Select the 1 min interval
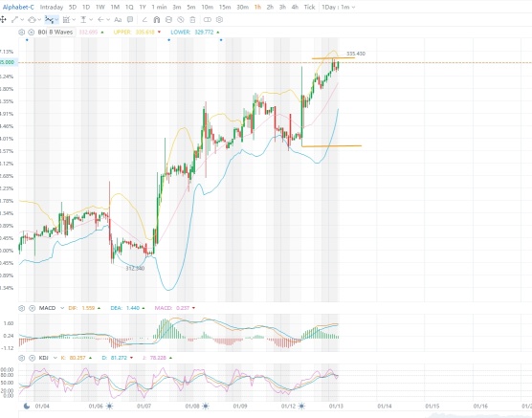Viewport: 532px width, 418px height. click(159, 7)
